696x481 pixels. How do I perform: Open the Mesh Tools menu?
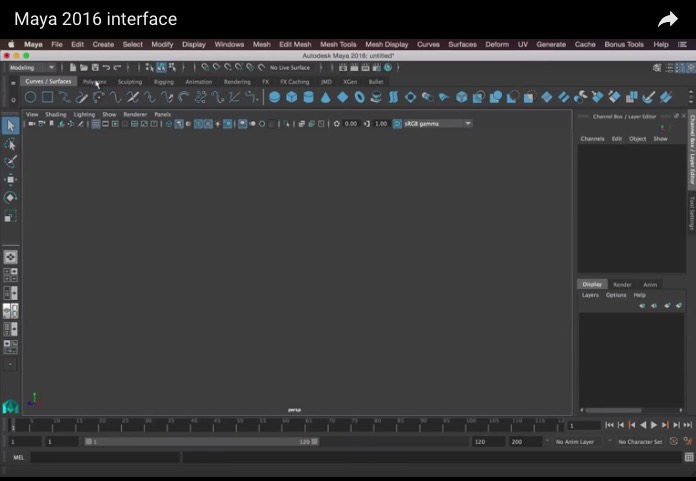coord(338,44)
